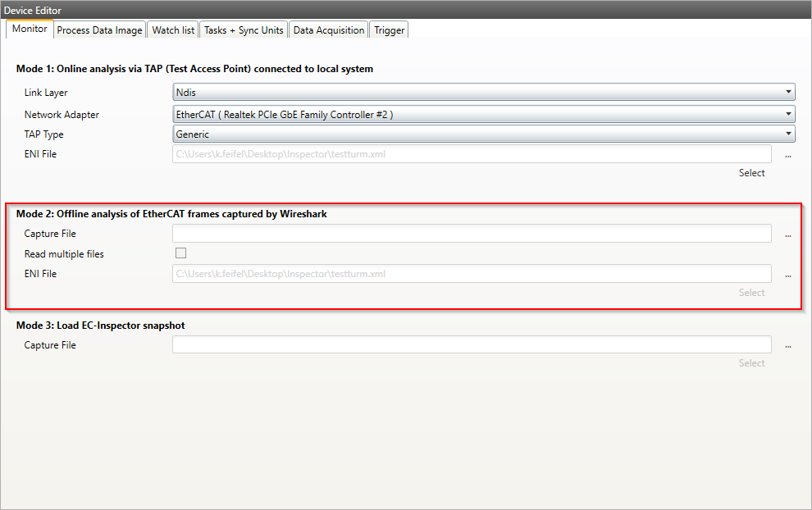Switch to the Tasks + Sync Units tab
812x510 pixels.
pyautogui.click(x=244, y=30)
